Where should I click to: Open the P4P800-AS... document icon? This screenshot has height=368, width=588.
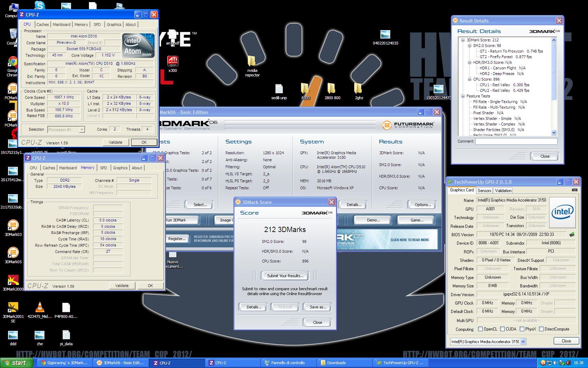66,310
